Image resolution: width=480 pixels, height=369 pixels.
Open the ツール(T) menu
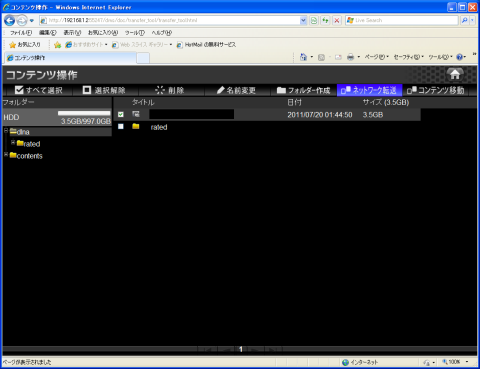click(x=135, y=33)
